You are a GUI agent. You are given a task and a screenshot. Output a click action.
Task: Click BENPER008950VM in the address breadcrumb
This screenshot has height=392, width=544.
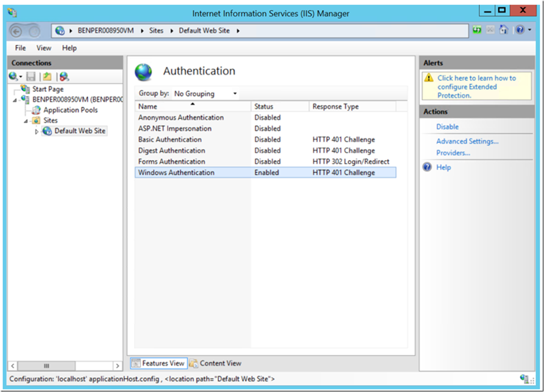click(105, 30)
